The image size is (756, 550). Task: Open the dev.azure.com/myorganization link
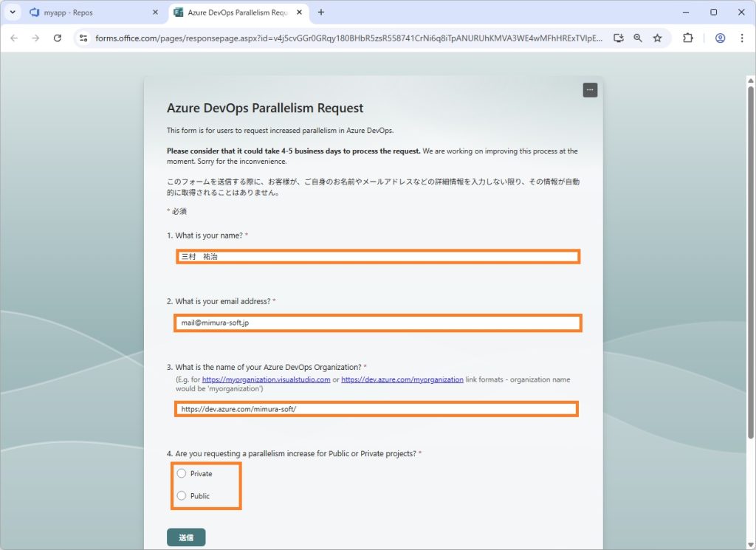(402, 379)
